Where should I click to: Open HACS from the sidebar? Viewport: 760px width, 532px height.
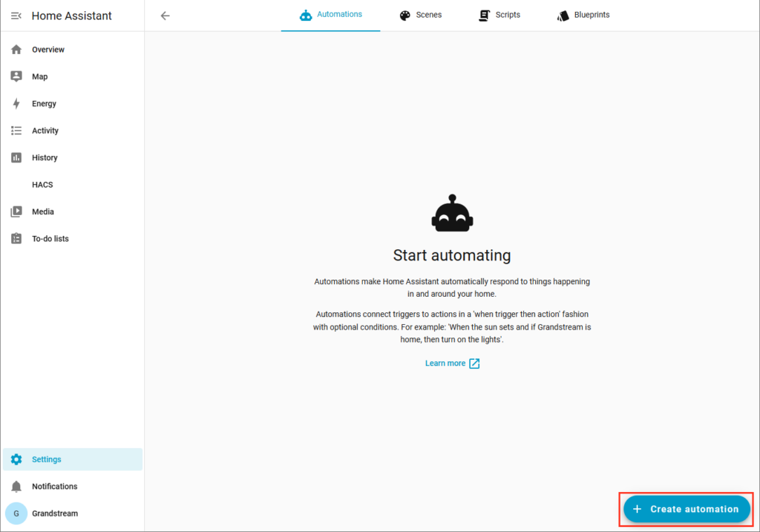click(x=73, y=185)
